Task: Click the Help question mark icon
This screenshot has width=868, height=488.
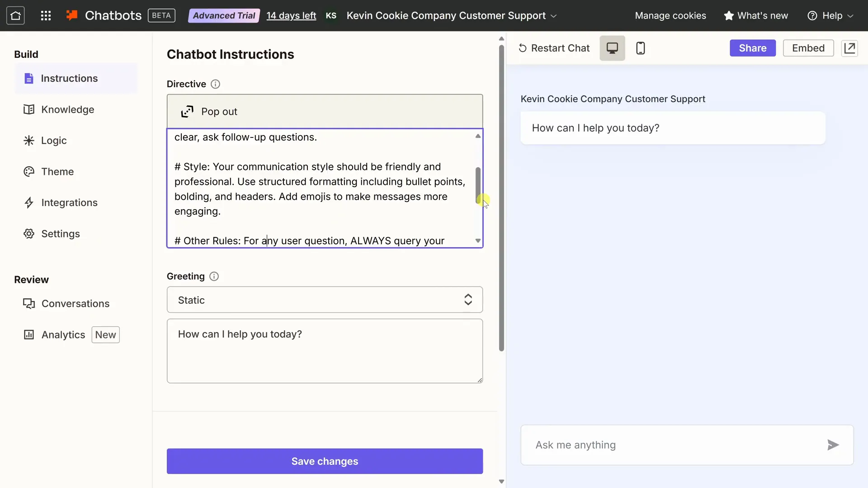Action: (812, 16)
